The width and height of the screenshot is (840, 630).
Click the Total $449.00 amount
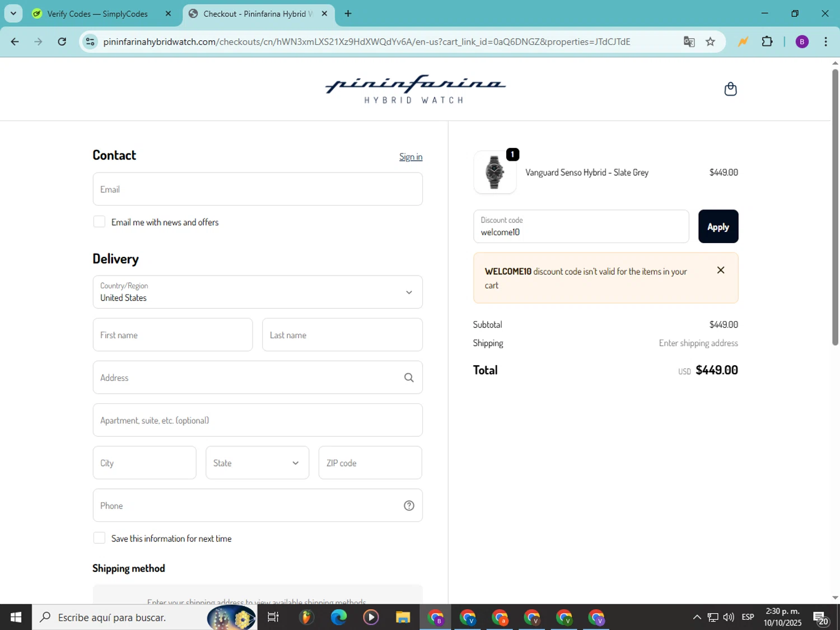(x=716, y=370)
